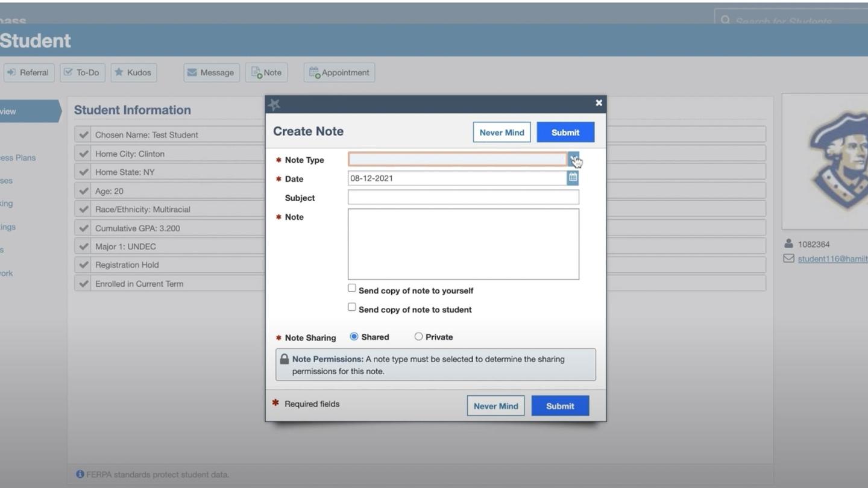Click the Appointment calendar button
The width and height of the screenshot is (868, 488).
[339, 72]
